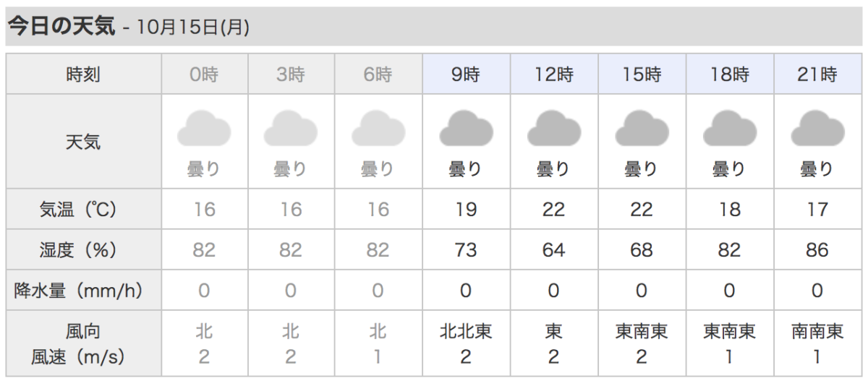Click the 15時 temperature value 22
The height and width of the screenshot is (381, 868).
click(642, 210)
